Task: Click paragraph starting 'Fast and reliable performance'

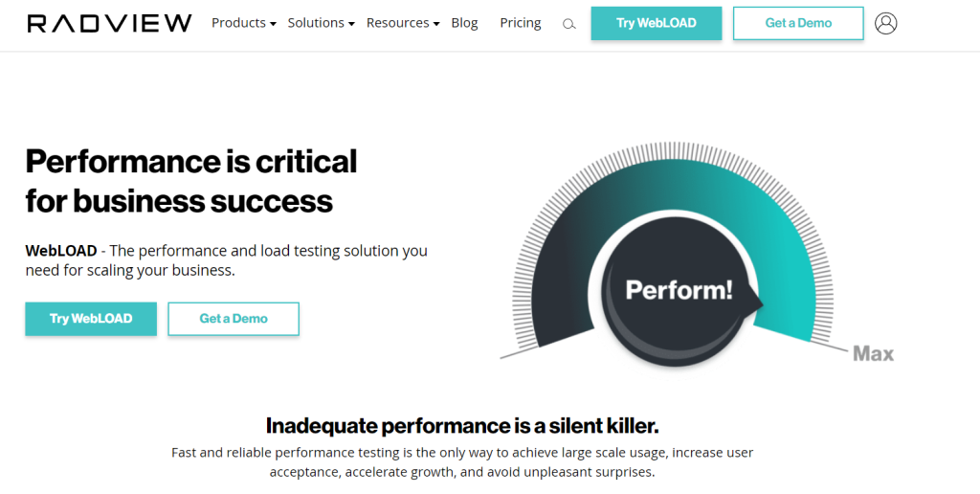Action: (462, 462)
